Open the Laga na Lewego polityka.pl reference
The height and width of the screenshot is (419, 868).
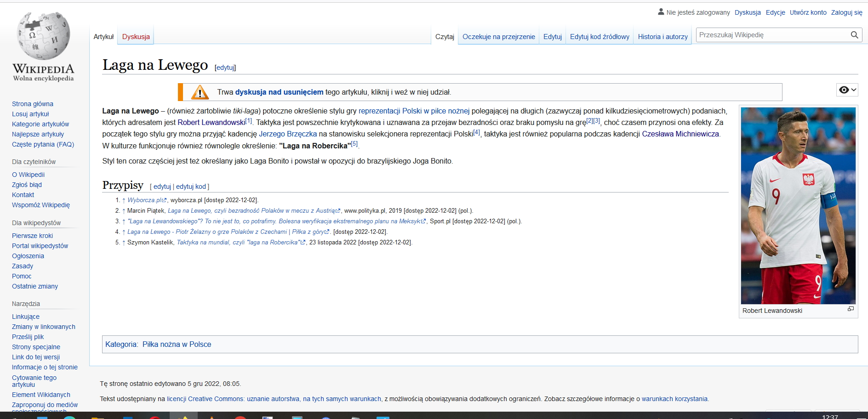[254, 211]
